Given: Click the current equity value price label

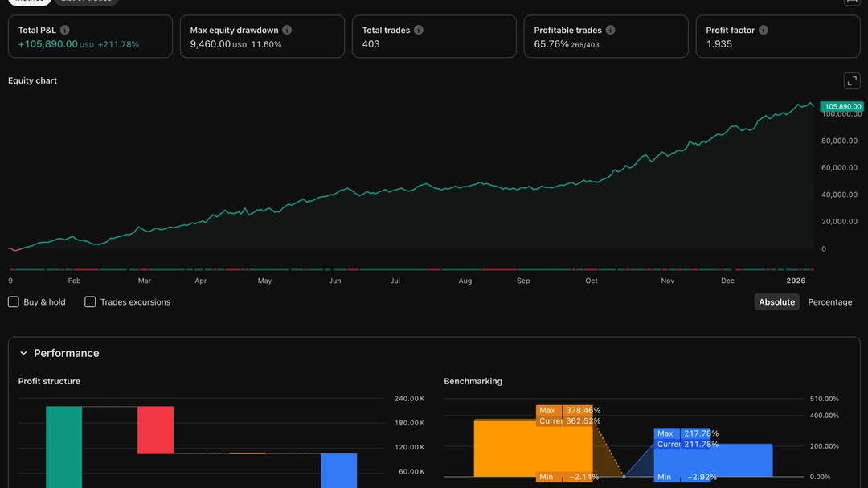Looking at the screenshot, I should [841, 105].
